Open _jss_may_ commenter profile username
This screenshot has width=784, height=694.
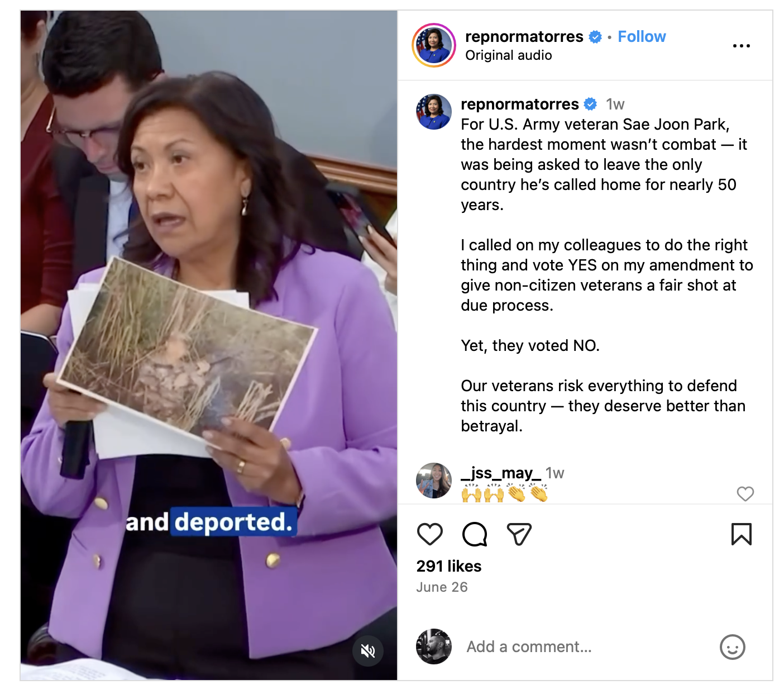pyautogui.click(x=501, y=473)
